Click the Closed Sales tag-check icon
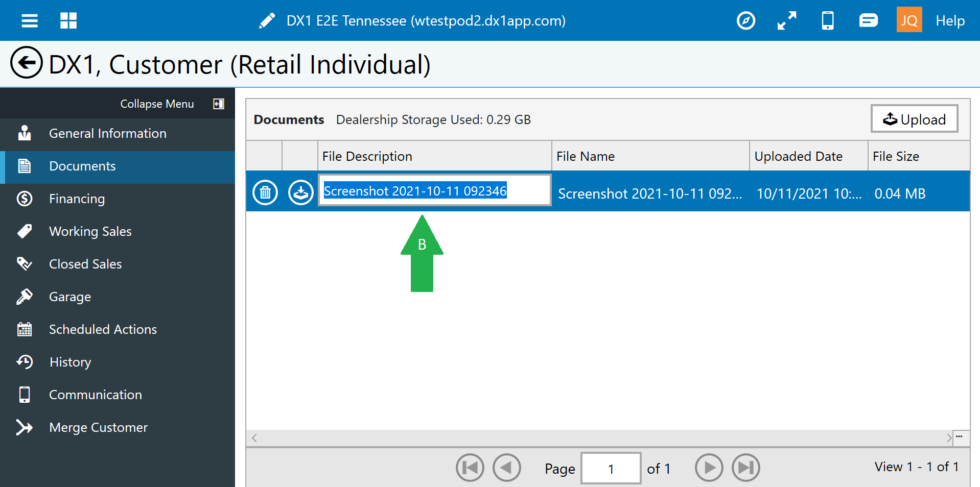The height and width of the screenshot is (487, 980). pos(25,264)
